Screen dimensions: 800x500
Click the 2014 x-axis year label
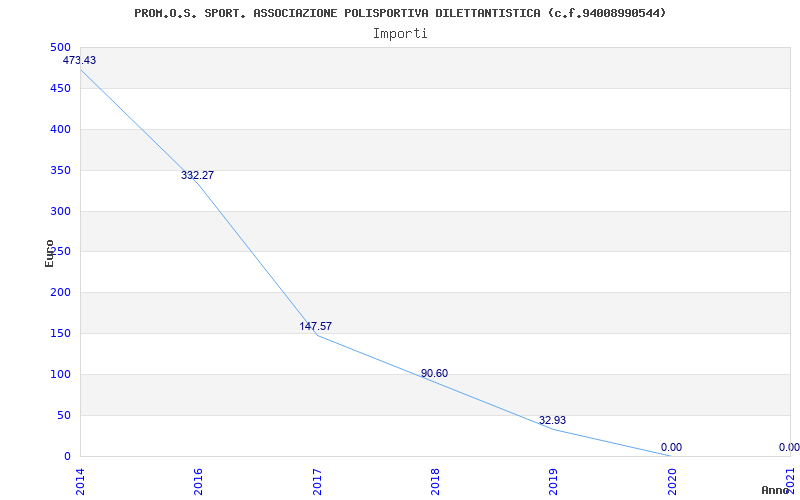tap(80, 482)
